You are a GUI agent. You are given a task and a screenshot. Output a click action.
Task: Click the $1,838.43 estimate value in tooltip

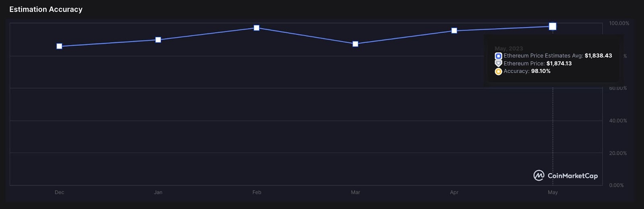pos(598,56)
